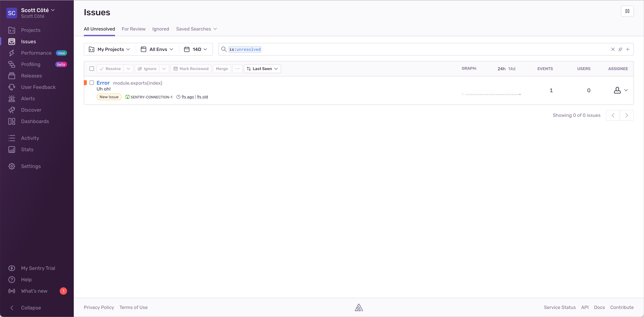Open Discover in the sidebar

point(31,110)
